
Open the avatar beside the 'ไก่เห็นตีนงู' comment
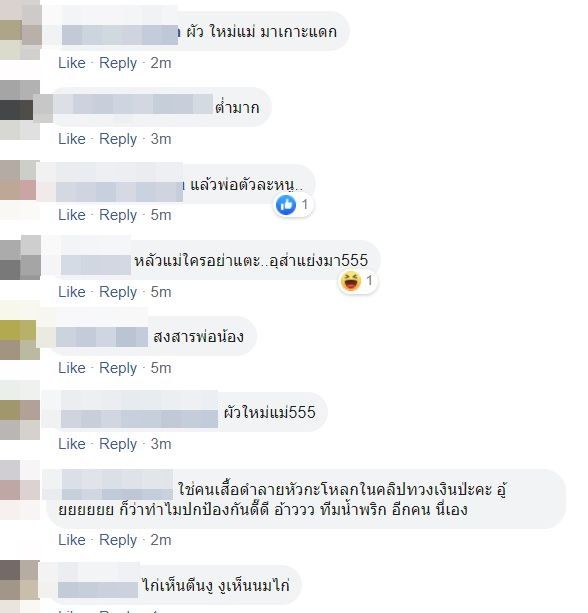click(20, 580)
